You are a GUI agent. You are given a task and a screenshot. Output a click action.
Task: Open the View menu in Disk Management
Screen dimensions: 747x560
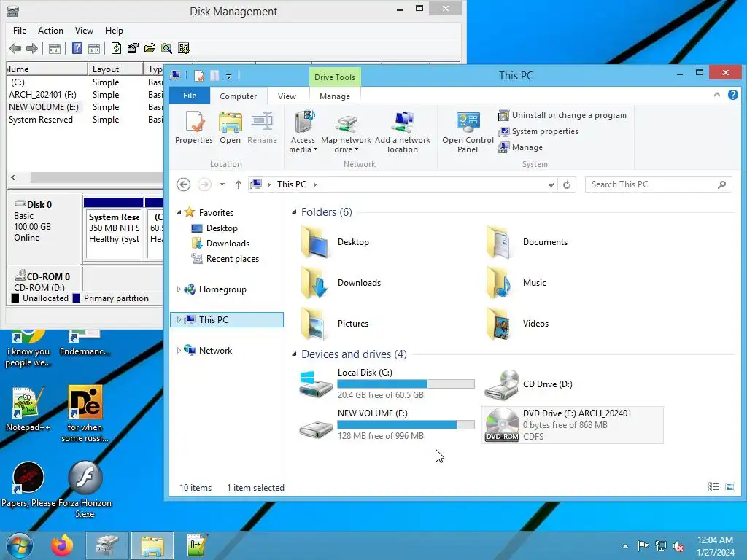coord(84,31)
